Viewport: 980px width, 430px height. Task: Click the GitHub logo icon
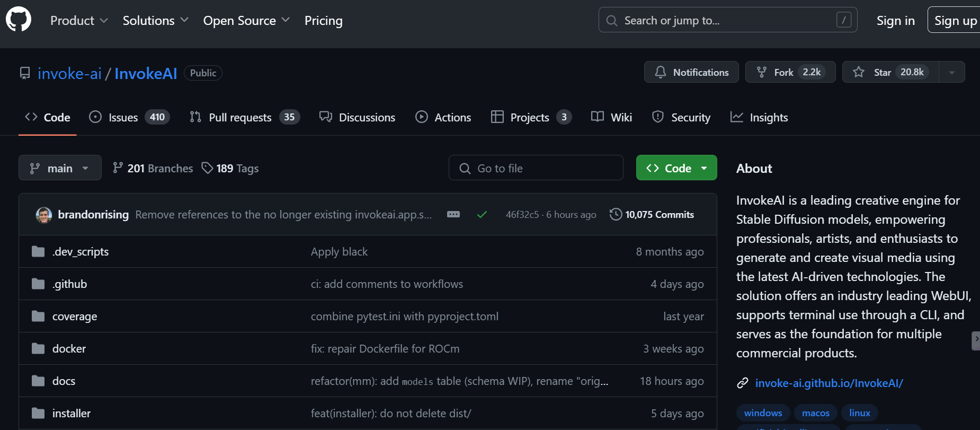click(19, 20)
